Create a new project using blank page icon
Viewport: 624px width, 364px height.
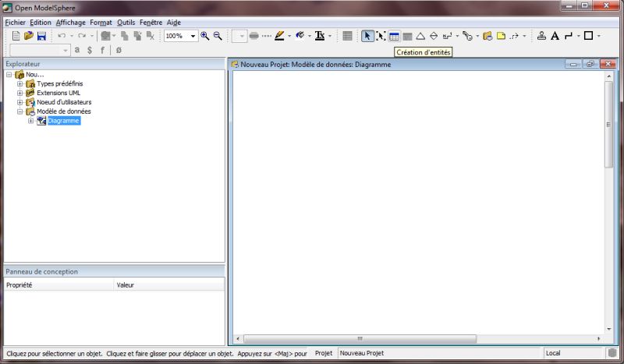click(x=16, y=36)
